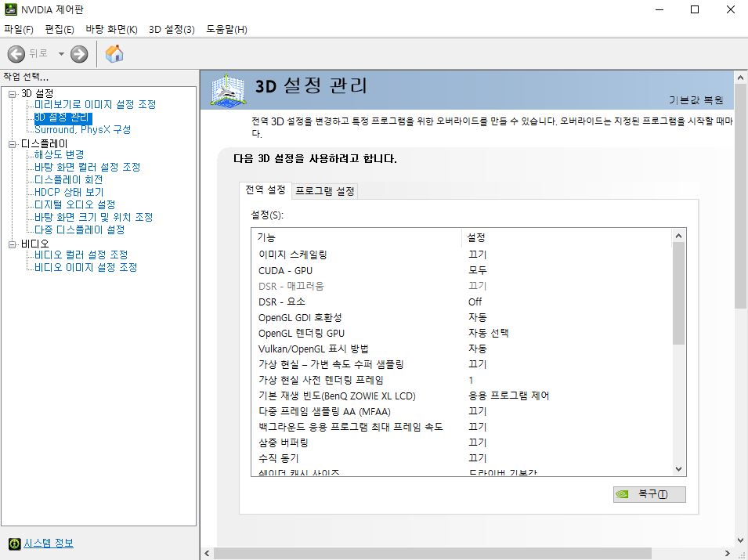Screen dimensions: 748x560
Task: Collapse the 비디오 tree node
Action: [13, 244]
